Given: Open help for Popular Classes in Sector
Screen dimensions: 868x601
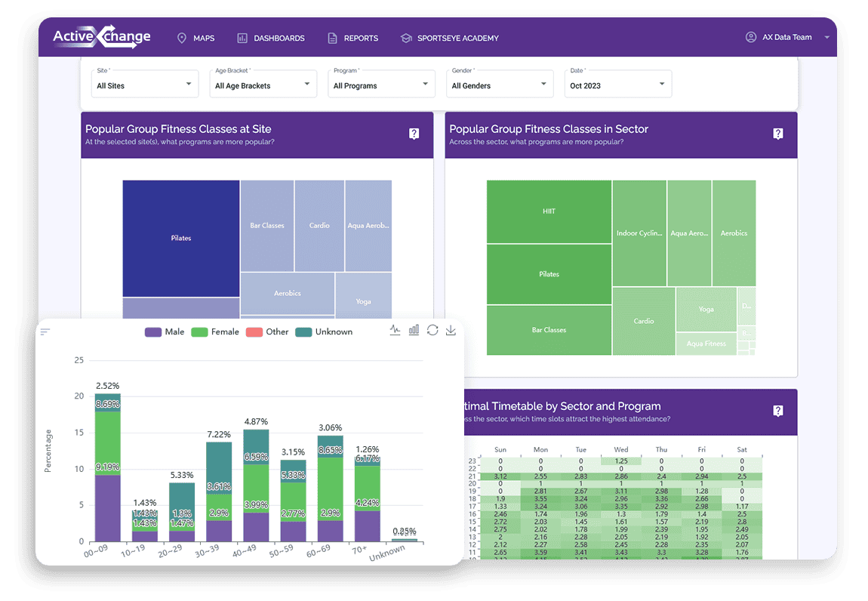Looking at the screenshot, I should [x=777, y=134].
